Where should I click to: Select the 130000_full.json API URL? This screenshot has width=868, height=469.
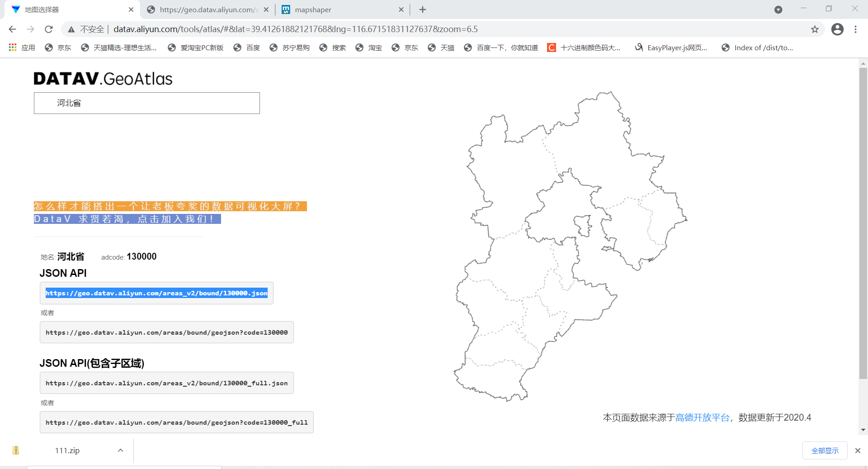167,383
